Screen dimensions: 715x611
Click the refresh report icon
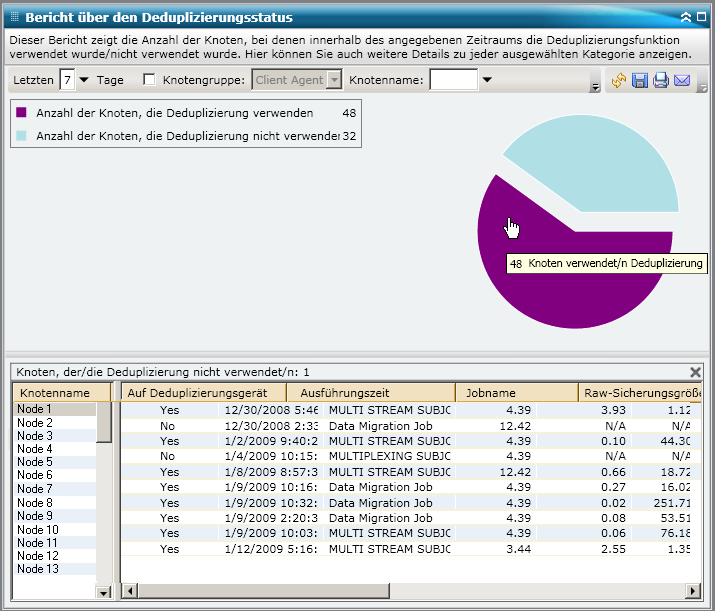(619, 80)
